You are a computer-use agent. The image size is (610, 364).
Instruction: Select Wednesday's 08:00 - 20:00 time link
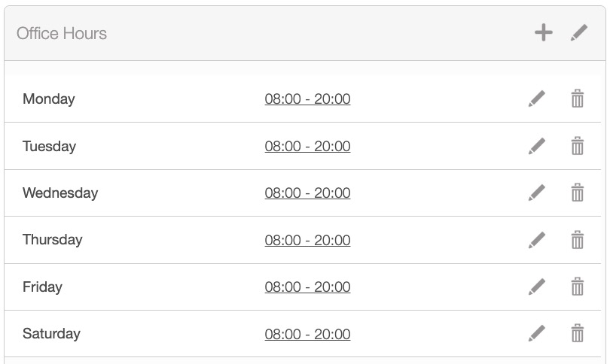point(307,193)
